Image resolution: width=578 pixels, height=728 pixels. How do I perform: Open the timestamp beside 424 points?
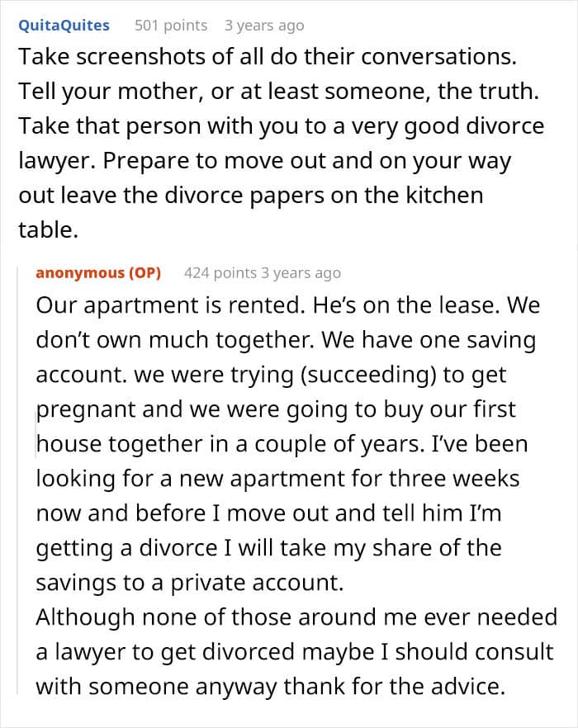click(x=301, y=272)
